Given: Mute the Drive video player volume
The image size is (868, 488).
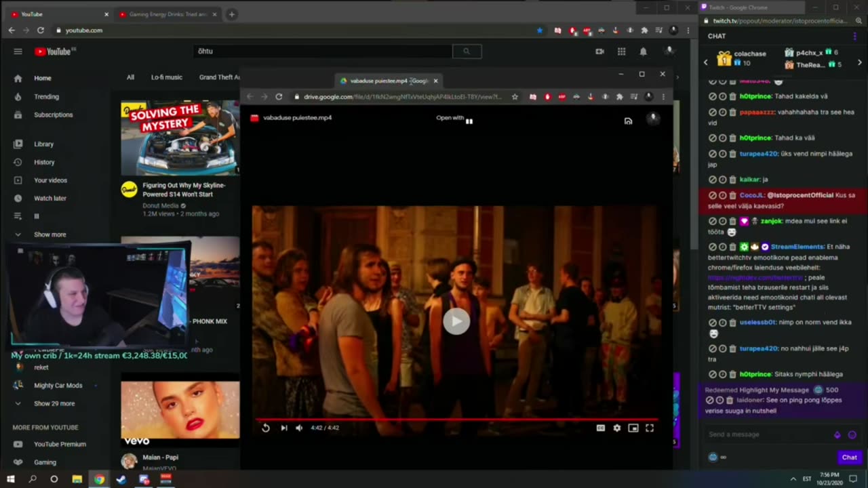Looking at the screenshot, I should coord(299,428).
